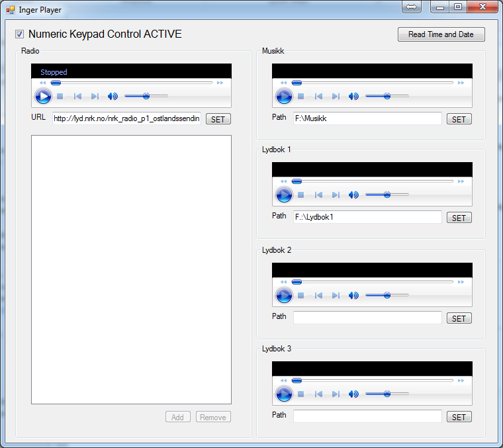Click the Musikk seek bar

(373, 83)
